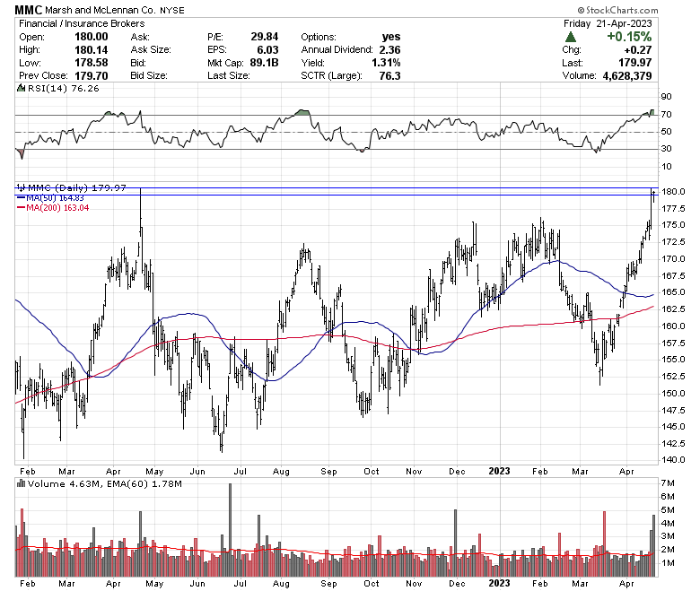Click the EPS value '6.03'

coord(267,49)
